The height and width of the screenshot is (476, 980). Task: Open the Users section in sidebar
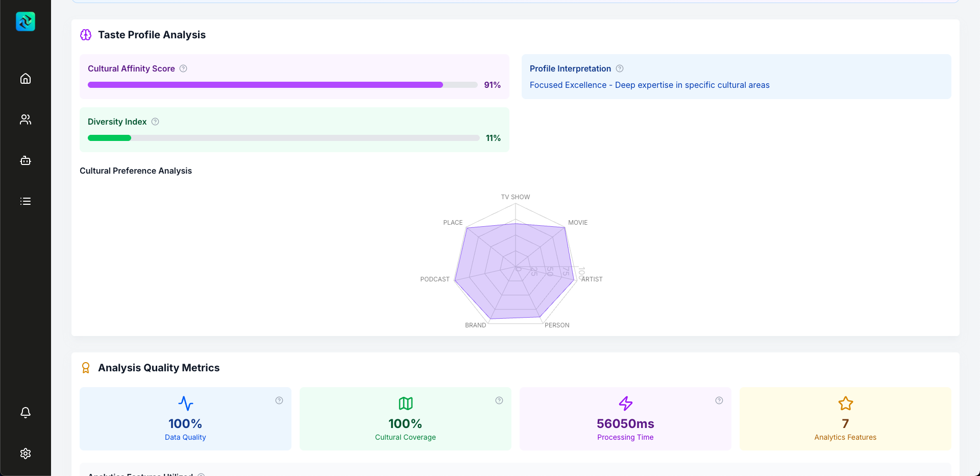coord(26,120)
